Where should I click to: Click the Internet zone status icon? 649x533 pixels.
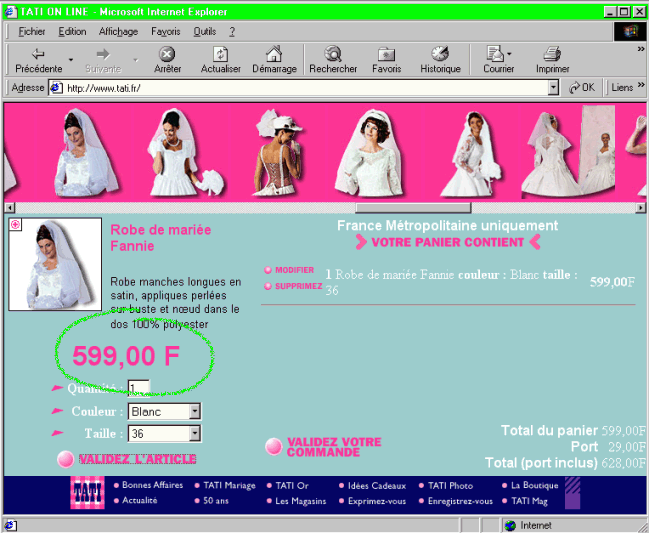[x=511, y=526]
